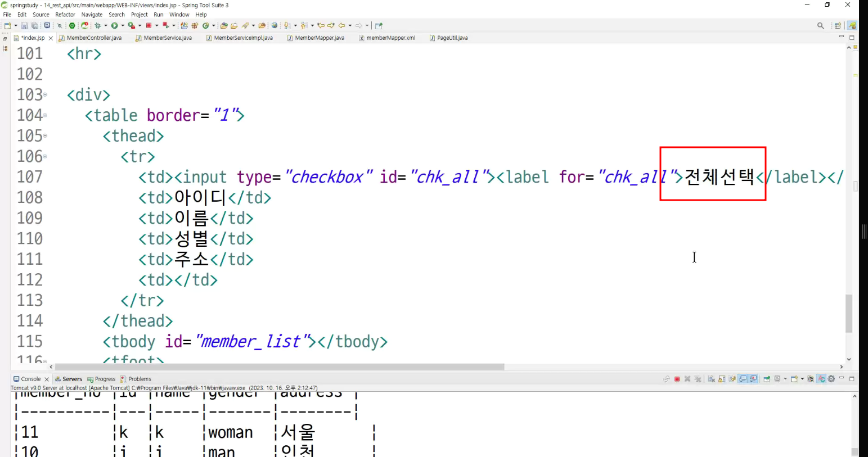Go to Previous Annotation arrow icon
Image resolution: width=868 pixels, height=457 pixels.
(x=304, y=26)
